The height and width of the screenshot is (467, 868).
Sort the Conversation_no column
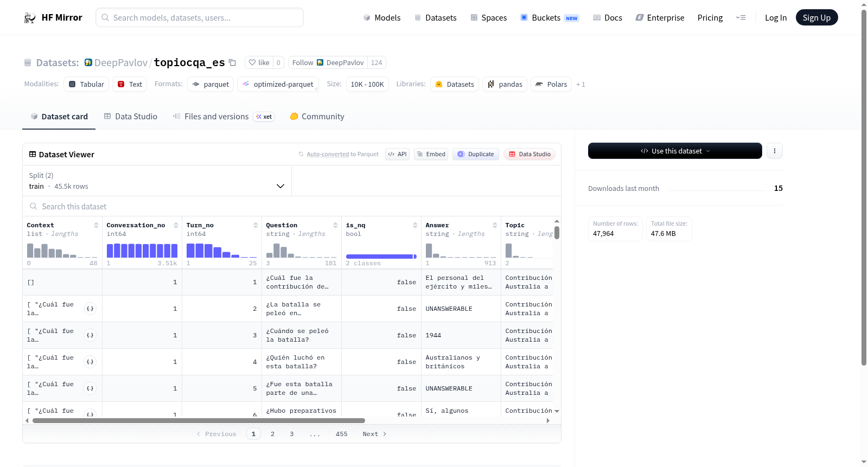tap(176, 225)
